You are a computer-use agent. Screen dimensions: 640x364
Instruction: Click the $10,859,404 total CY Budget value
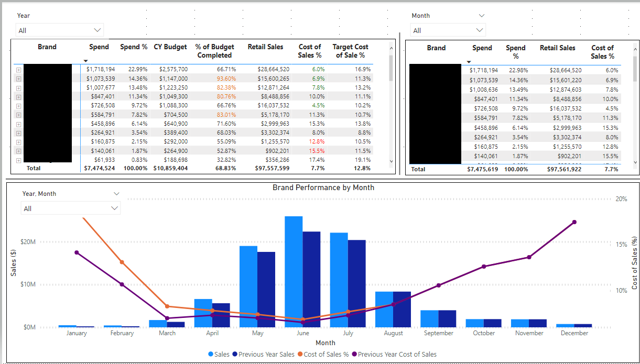tap(170, 169)
